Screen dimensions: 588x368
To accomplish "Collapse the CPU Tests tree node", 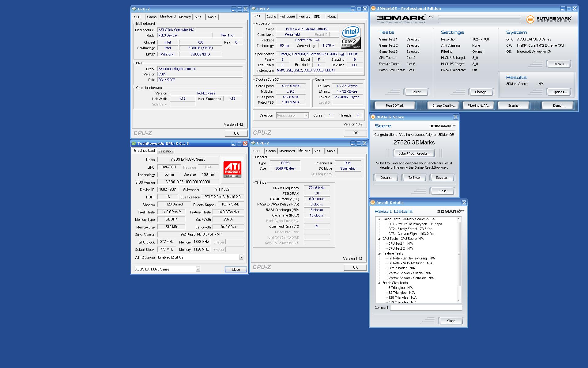I will 379,239.
